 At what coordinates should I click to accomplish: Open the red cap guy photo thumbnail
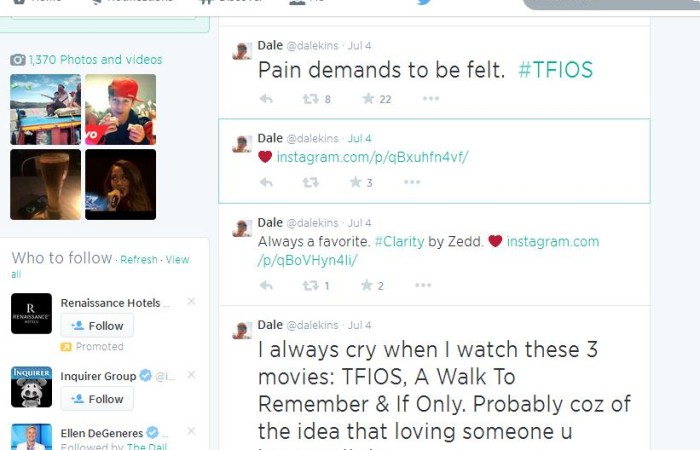pyautogui.click(x=121, y=109)
